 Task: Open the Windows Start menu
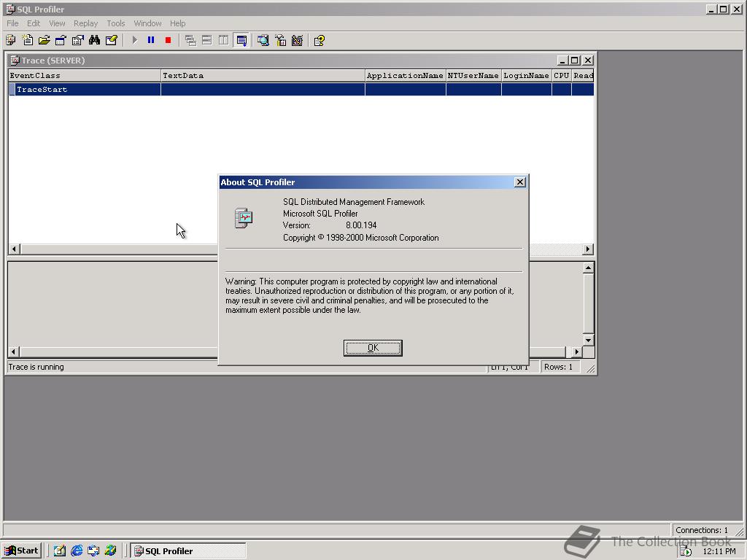click(x=22, y=551)
